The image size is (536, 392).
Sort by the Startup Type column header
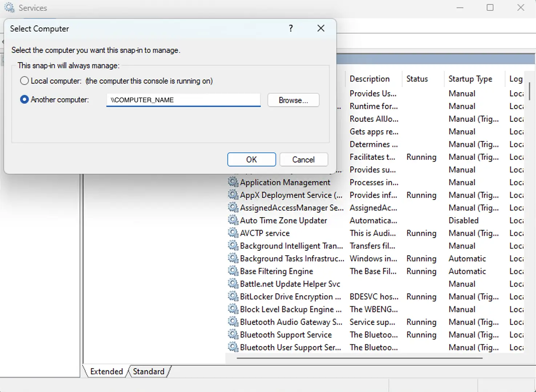(470, 79)
